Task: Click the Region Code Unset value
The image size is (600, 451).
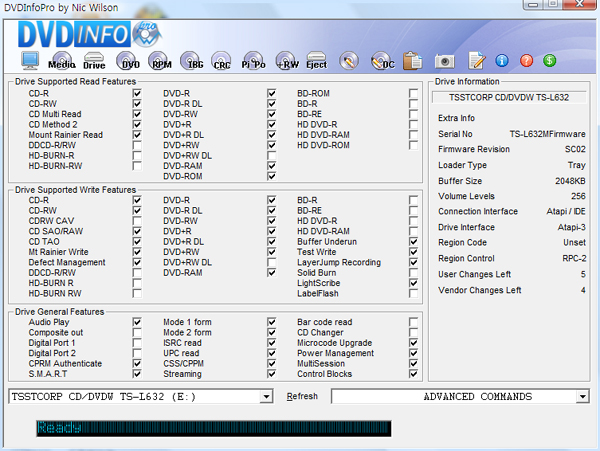Action: 574,243
